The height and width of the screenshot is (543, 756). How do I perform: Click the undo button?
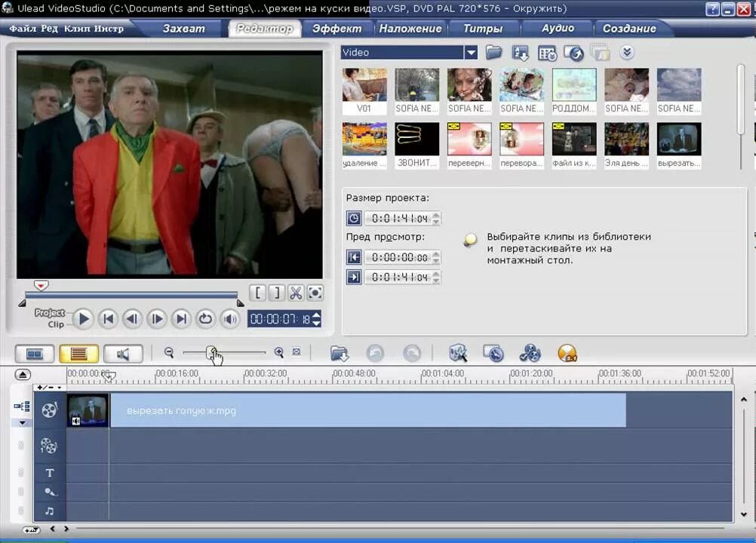375,353
